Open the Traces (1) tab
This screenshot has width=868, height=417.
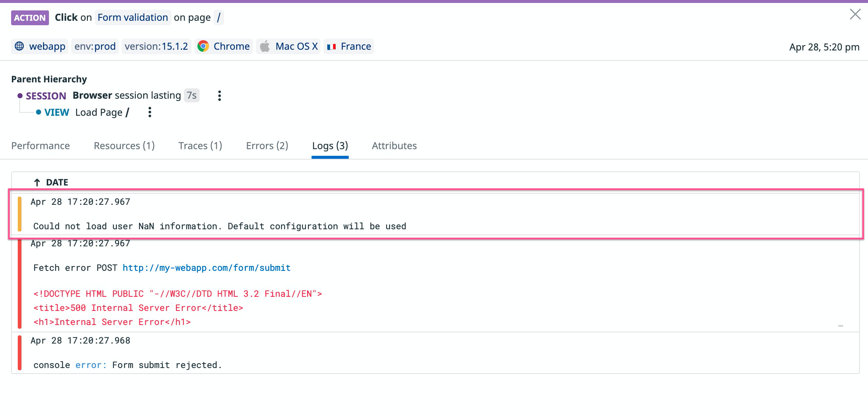point(200,146)
